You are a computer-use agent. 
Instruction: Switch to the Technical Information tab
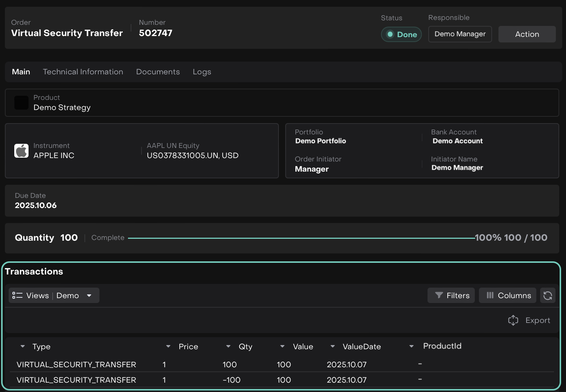(x=83, y=72)
